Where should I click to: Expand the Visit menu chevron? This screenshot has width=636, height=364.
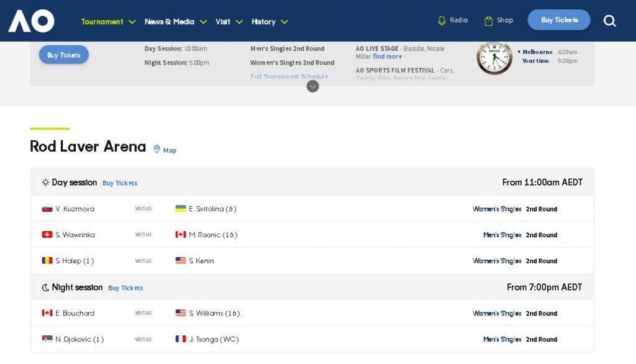click(x=239, y=22)
